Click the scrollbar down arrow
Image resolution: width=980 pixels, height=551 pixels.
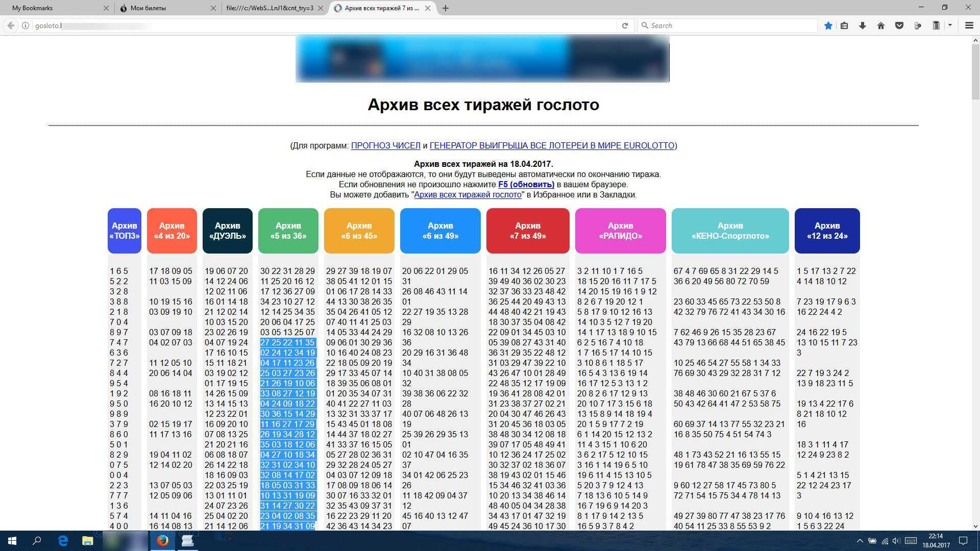(x=975, y=527)
